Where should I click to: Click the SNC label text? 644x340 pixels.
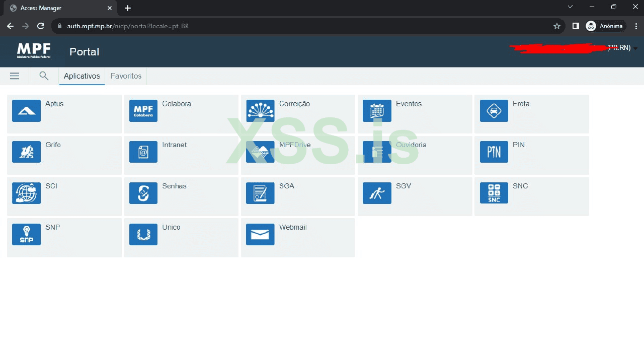click(x=520, y=186)
